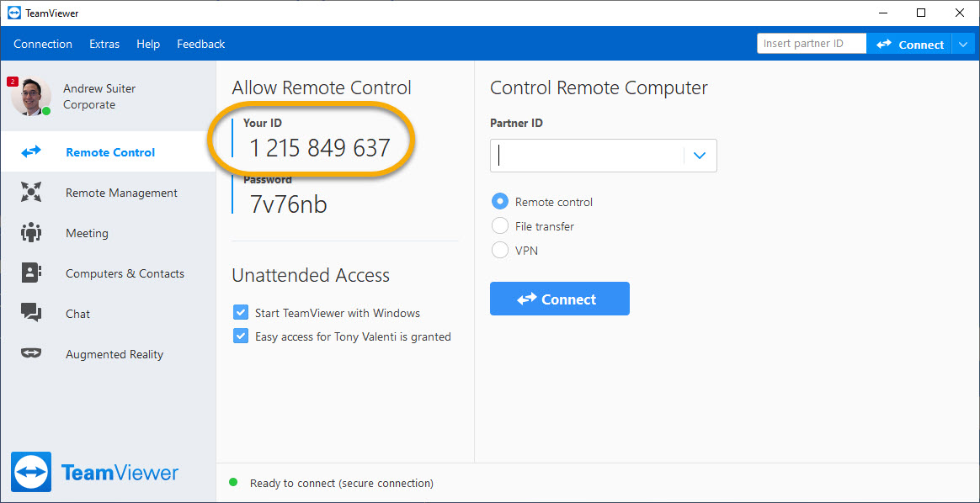Click the password 7v76nb
Screen dimensions: 980x503
coord(288,204)
